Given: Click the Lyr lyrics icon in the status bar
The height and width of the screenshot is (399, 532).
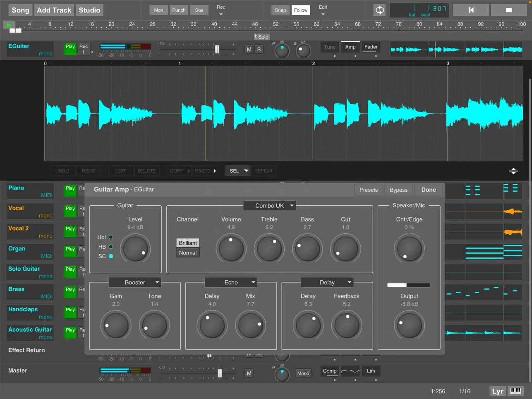Looking at the screenshot, I should click(x=497, y=391).
